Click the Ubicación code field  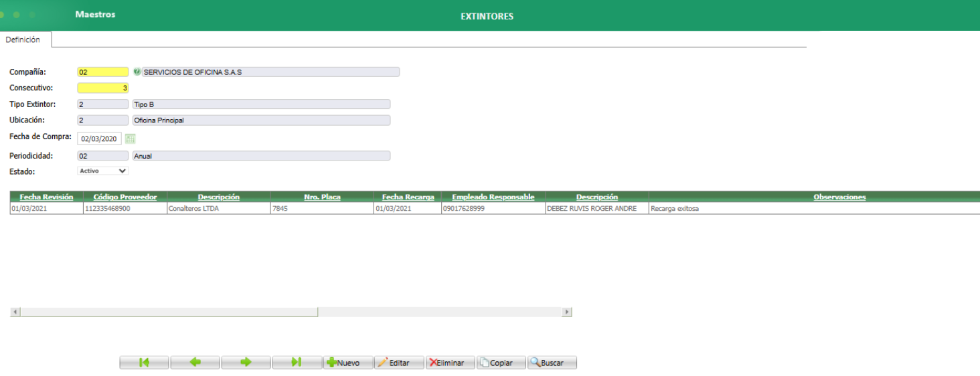103,120
